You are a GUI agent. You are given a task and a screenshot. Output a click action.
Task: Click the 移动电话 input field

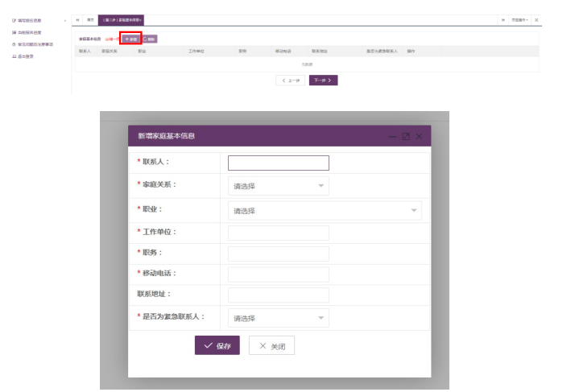click(x=279, y=274)
